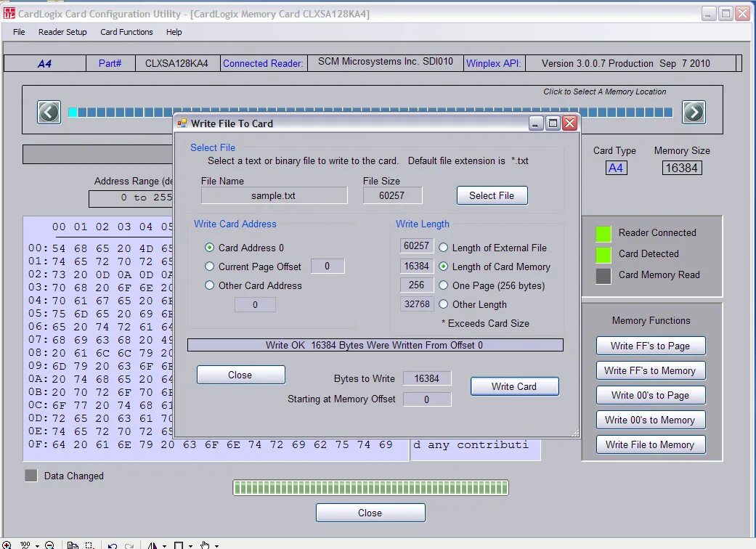Screen dimensions: 756x549
Task: Open the Help menu
Action: pyautogui.click(x=174, y=32)
